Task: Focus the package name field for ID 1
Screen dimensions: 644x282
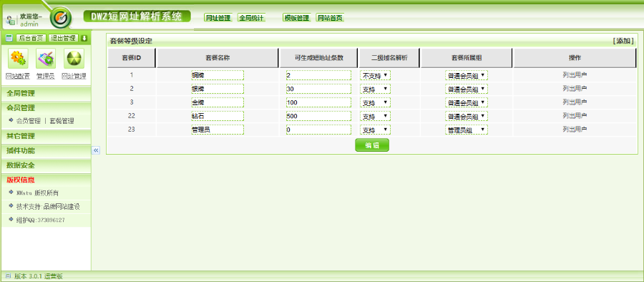Action: pos(218,75)
